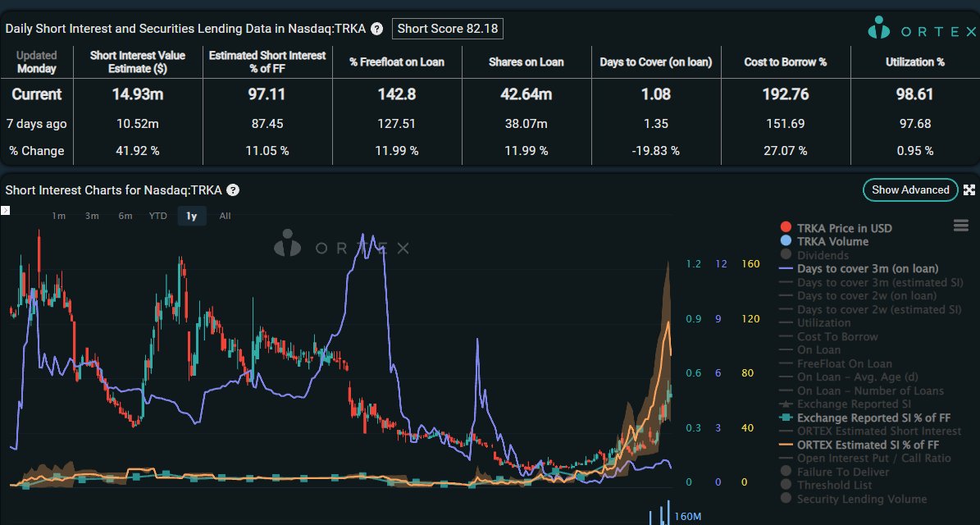Click current days to cover 1.08

click(x=655, y=94)
